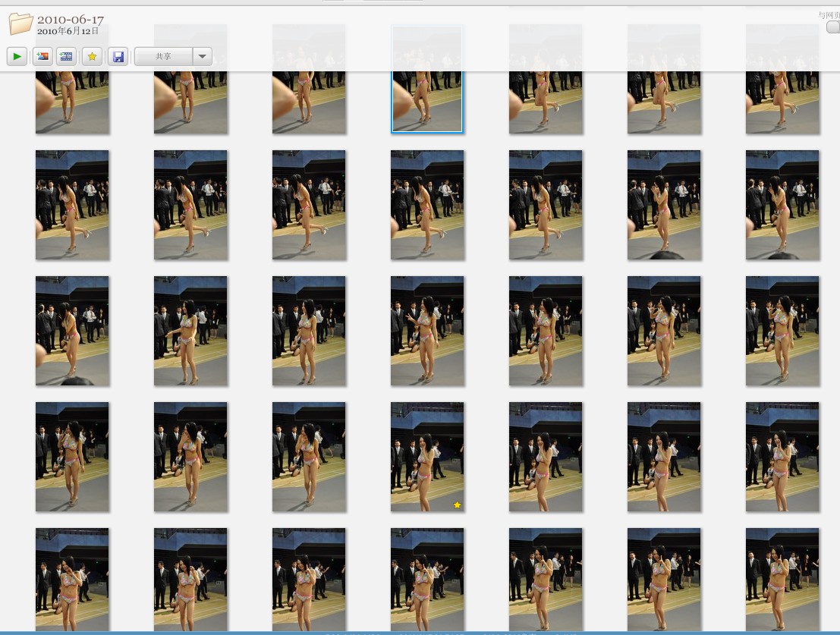The width and height of the screenshot is (840, 635).
Task: Toggle the 与网页 sync switch
Action: (834, 27)
